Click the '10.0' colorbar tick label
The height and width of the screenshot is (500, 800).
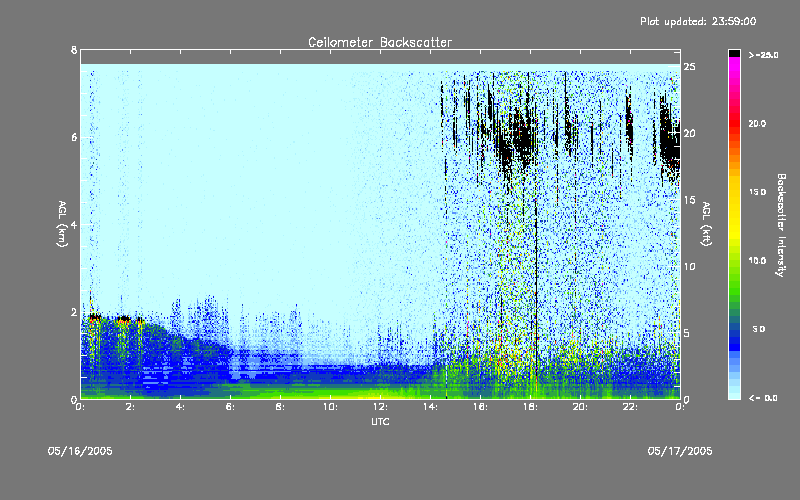[757, 261]
